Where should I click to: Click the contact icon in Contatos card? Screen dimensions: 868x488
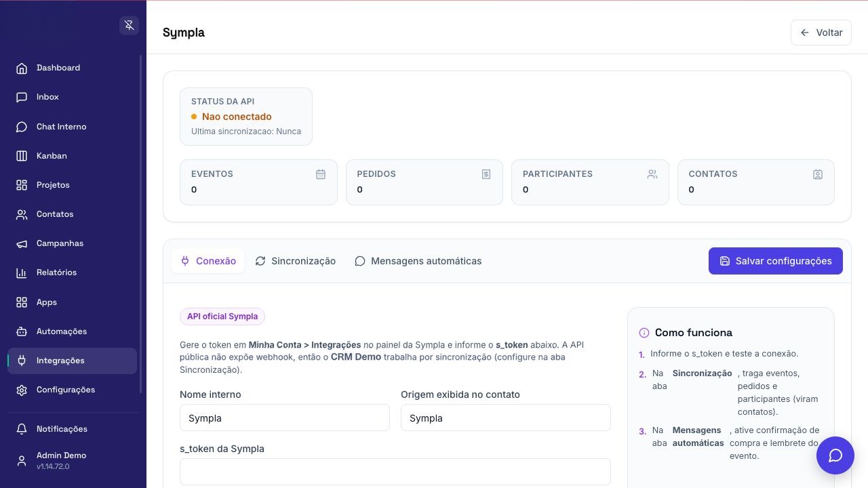(x=818, y=174)
